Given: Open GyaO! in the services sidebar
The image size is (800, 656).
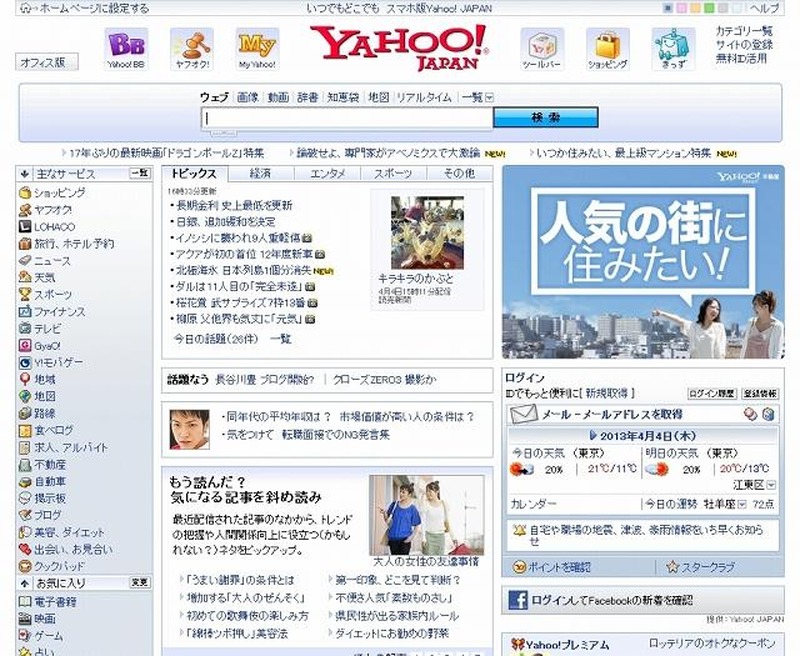Looking at the screenshot, I should (x=47, y=346).
